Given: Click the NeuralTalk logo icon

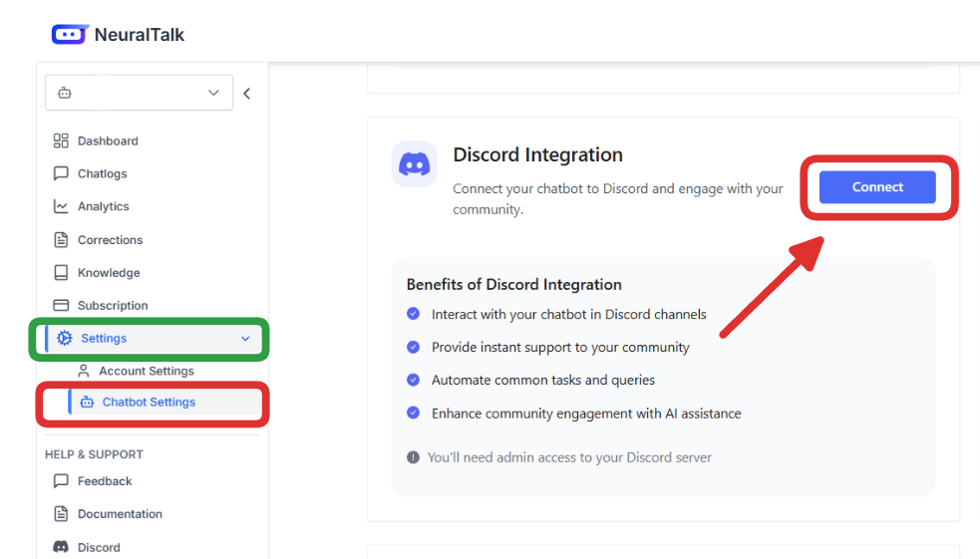Looking at the screenshot, I should click(70, 34).
